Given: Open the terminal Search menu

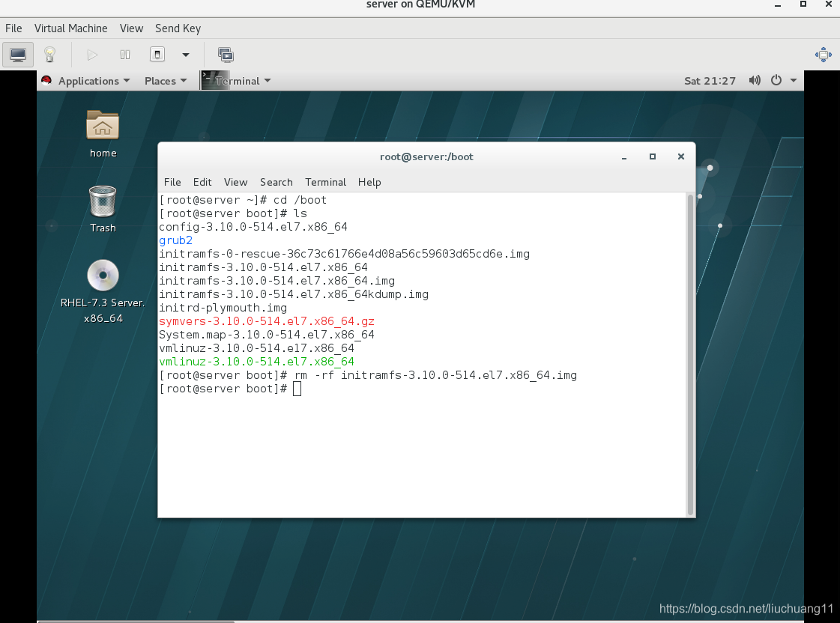Looking at the screenshot, I should tap(277, 182).
